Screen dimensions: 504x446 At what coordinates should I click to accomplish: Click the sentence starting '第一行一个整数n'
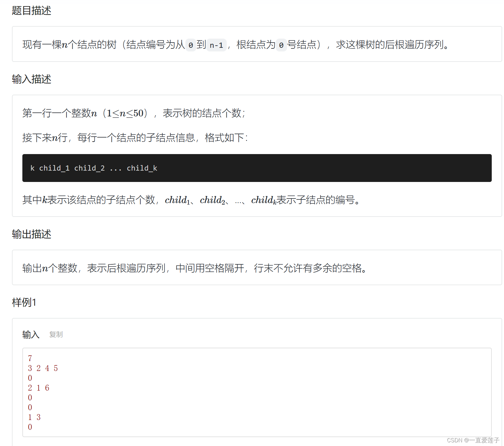pos(134,113)
